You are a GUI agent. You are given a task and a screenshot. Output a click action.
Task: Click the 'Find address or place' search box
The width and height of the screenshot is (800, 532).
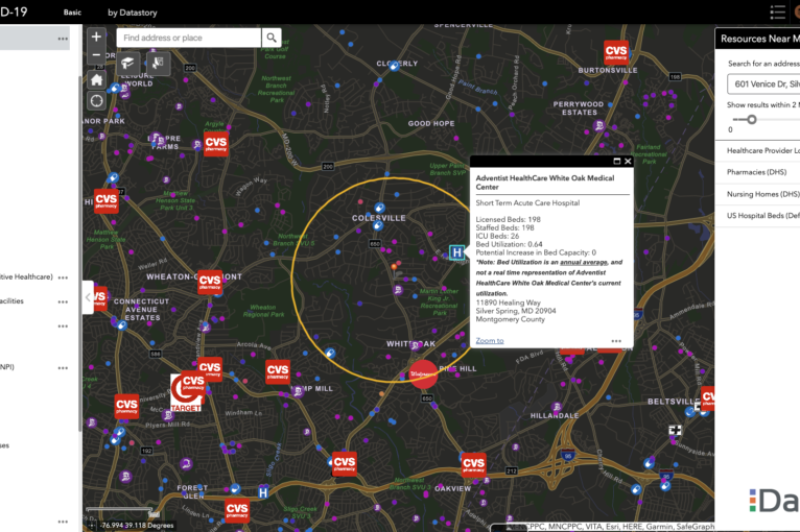point(189,38)
